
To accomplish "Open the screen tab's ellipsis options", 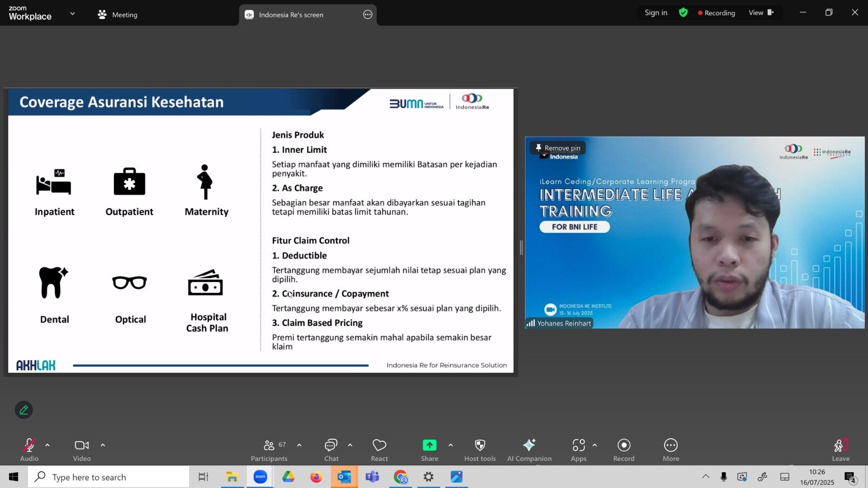I will [368, 15].
